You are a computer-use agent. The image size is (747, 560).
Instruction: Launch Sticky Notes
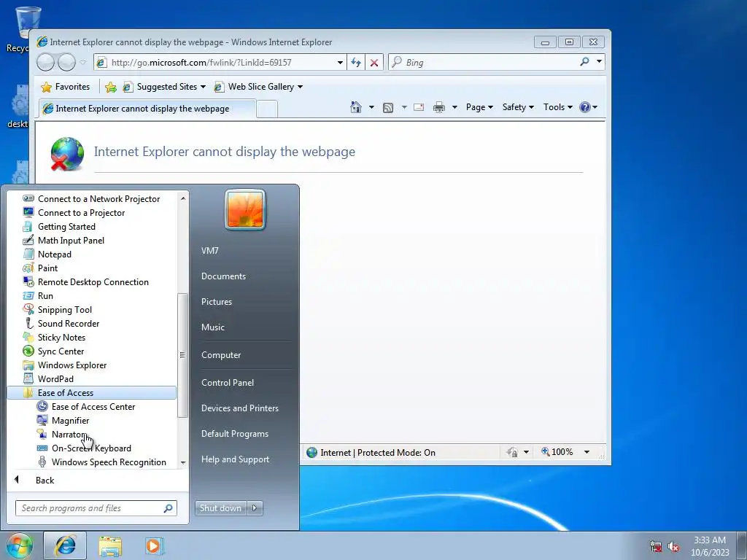61,338
